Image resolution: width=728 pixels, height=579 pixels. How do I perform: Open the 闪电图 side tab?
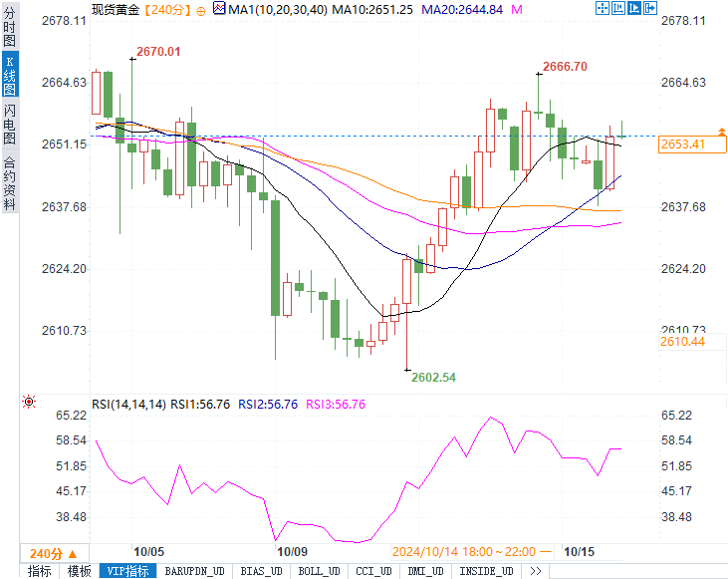(x=10, y=125)
